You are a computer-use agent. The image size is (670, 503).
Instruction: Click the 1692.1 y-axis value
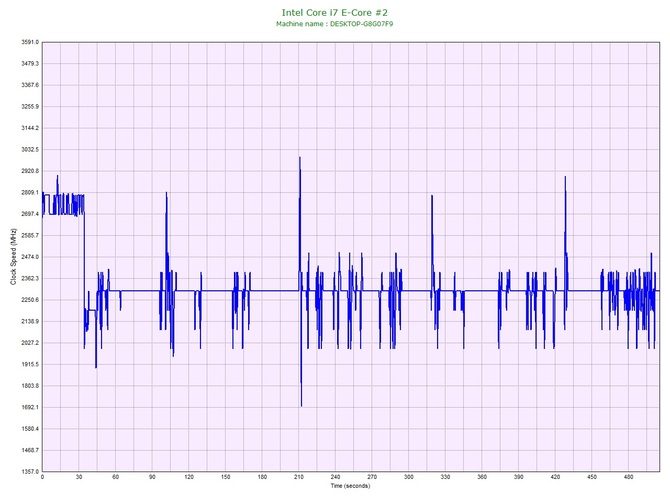[30, 407]
